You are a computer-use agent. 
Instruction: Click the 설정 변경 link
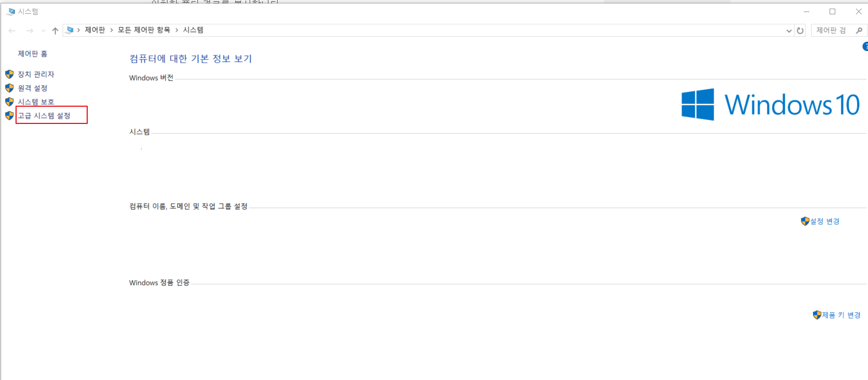pyautogui.click(x=824, y=221)
